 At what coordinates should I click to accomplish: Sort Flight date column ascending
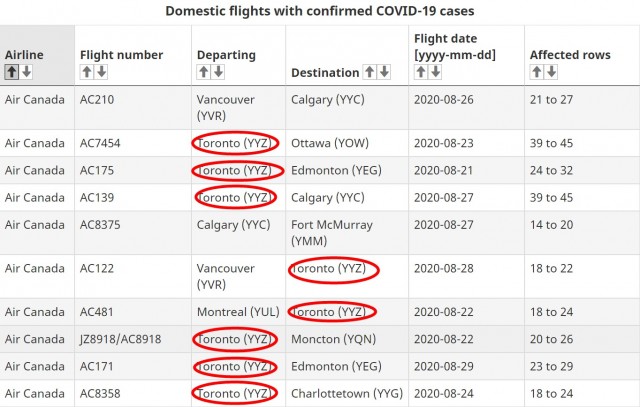coord(421,72)
